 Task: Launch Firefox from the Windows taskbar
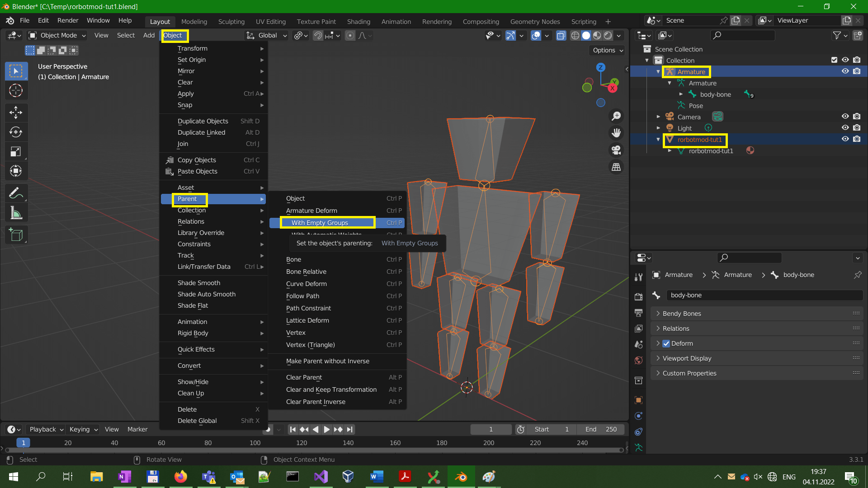tap(181, 477)
